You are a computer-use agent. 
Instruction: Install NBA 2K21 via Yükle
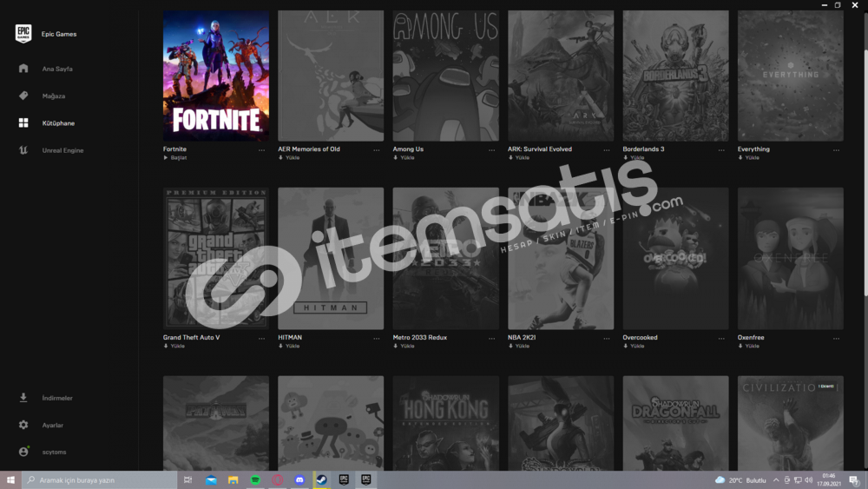[519, 346]
